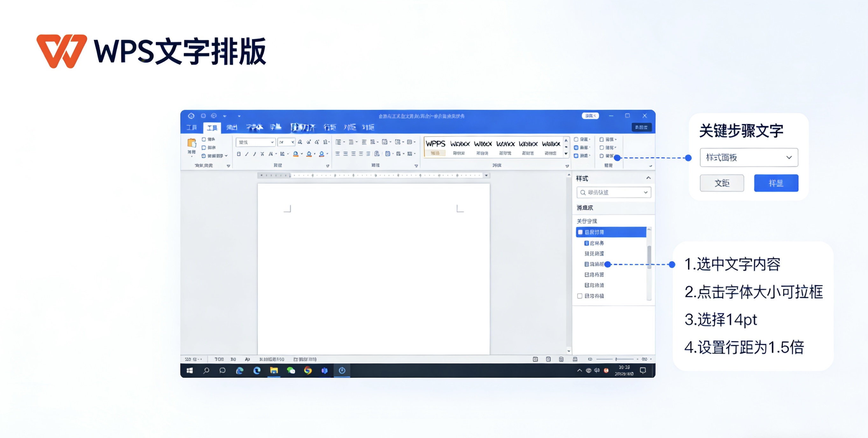The image size is (868, 438).
Task: Select the center alignment icon
Action: point(345,154)
